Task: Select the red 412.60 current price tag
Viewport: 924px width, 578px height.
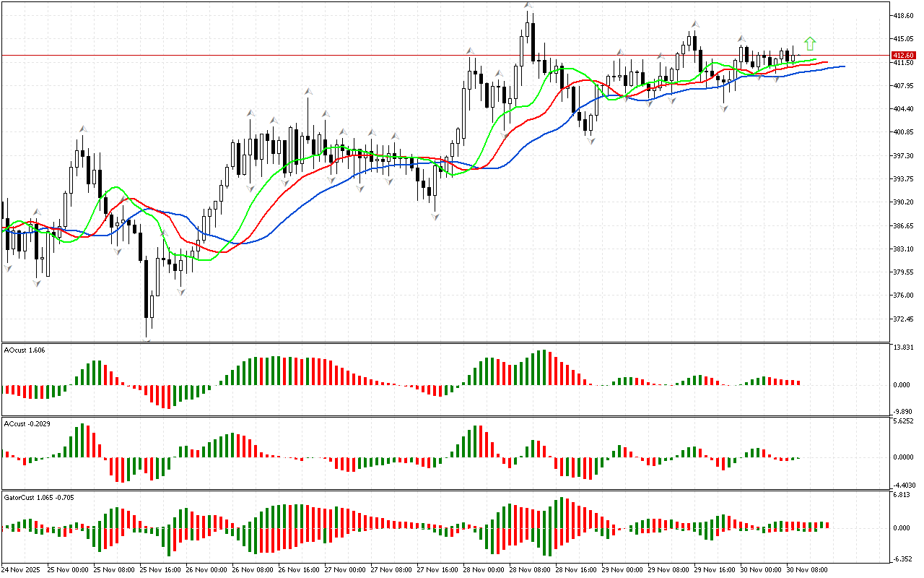Action: [902, 56]
